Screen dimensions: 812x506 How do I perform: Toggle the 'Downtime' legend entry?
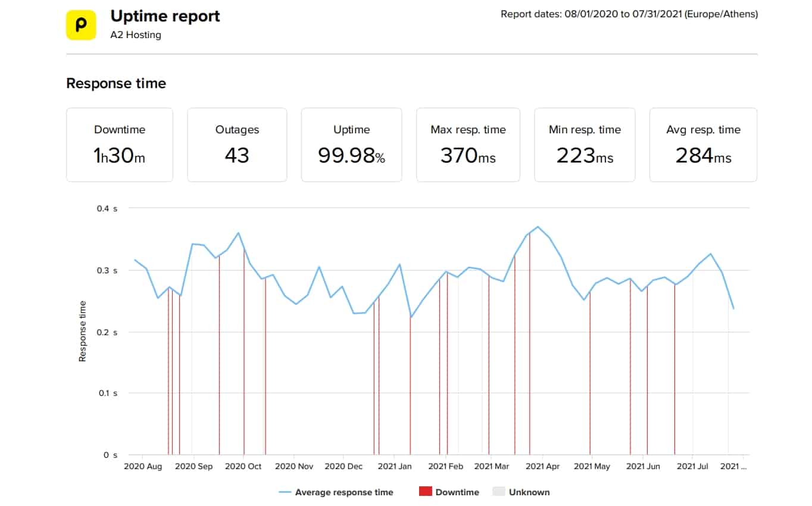[449, 492]
